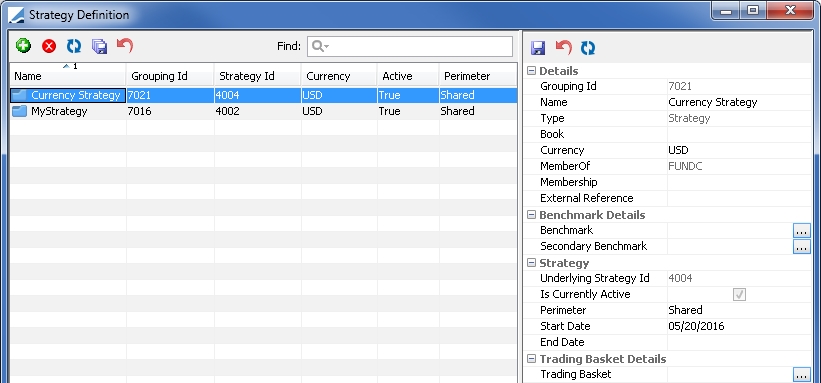
Task: Click USD cell in MyStrategy row
Action: point(339,111)
